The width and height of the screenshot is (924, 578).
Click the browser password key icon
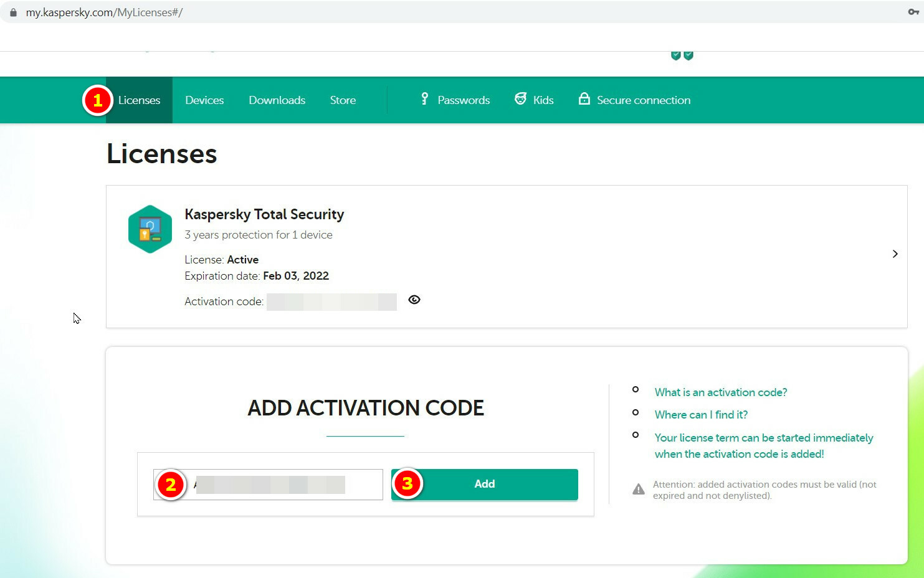913,12
